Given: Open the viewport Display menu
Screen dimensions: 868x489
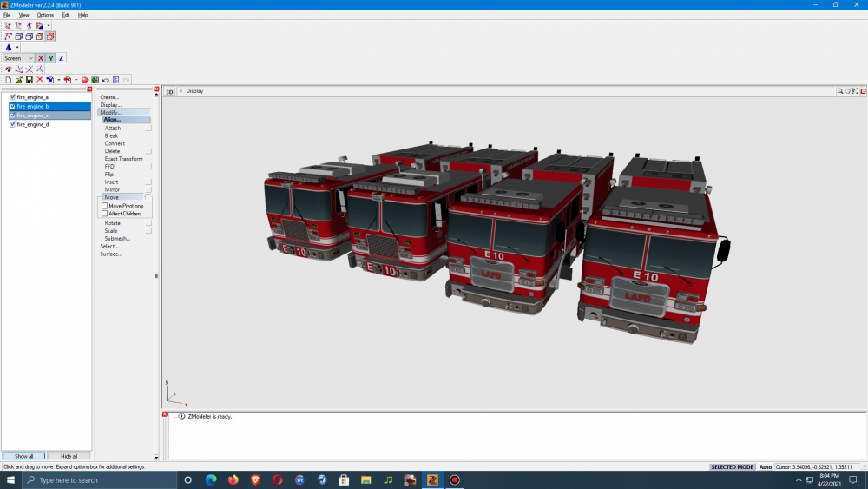Looking at the screenshot, I should point(194,91).
